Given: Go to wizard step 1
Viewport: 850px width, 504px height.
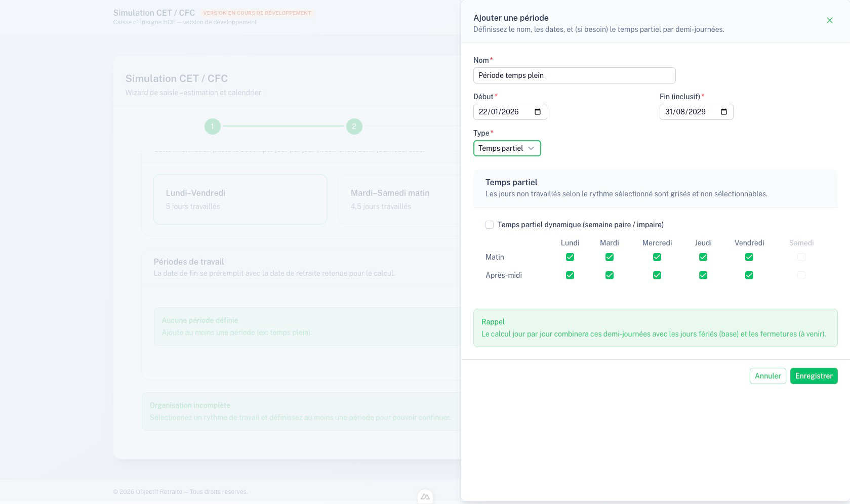Looking at the screenshot, I should [213, 126].
